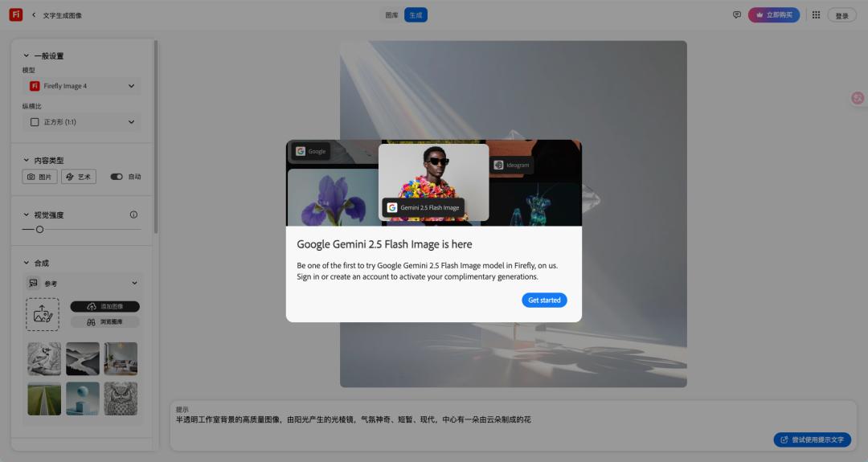Image resolution: width=868 pixels, height=462 pixels.
Task: Switch to the 图库 tab
Action: pyautogui.click(x=392, y=15)
